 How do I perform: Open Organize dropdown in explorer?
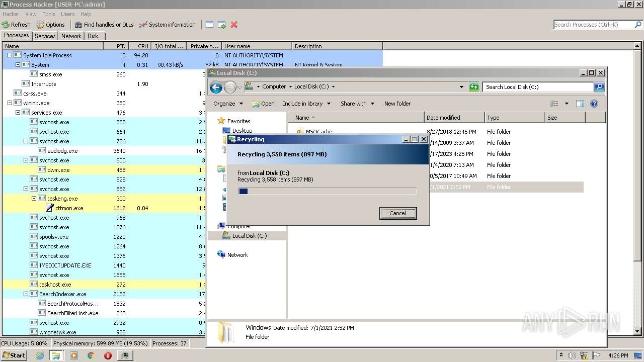click(228, 104)
